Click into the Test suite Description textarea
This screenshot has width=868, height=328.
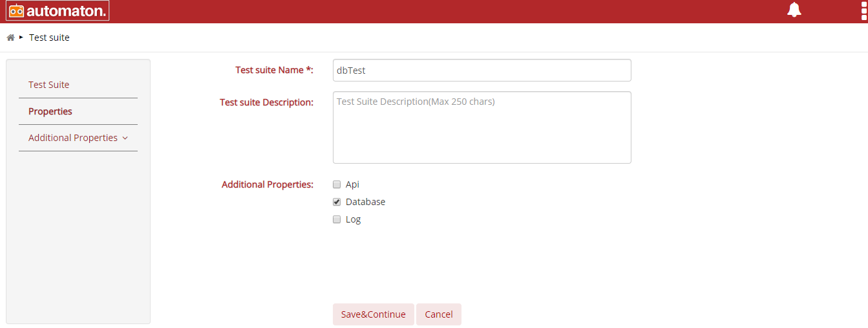[482, 127]
